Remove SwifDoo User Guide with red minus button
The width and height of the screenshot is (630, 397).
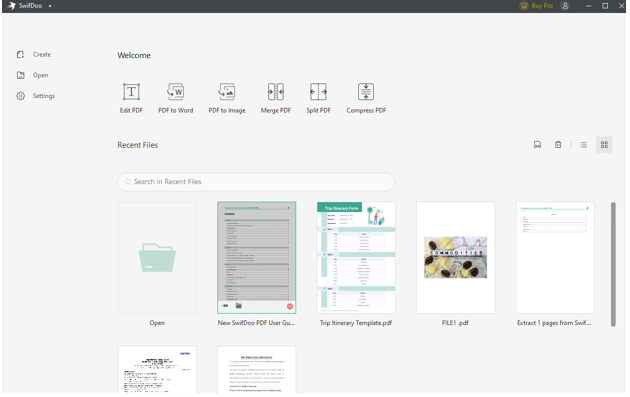click(x=290, y=307)
